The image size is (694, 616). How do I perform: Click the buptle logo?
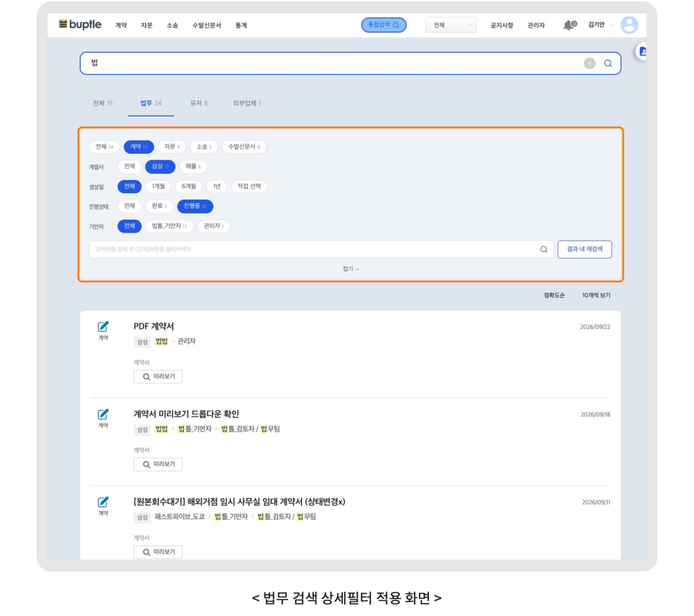pos(80,24)
